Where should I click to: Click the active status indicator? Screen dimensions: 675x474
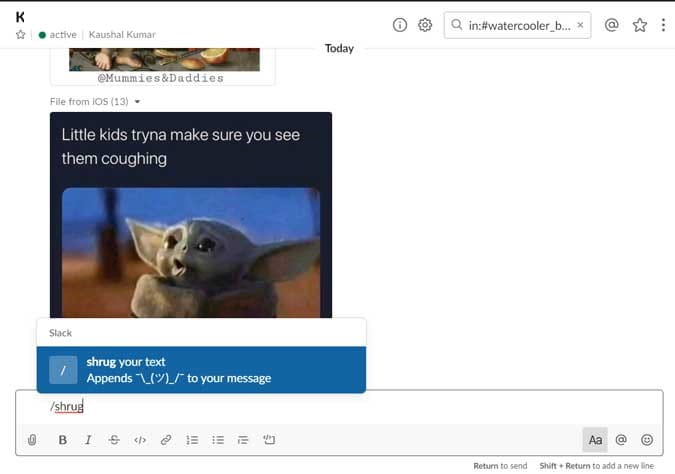[58, 34]
